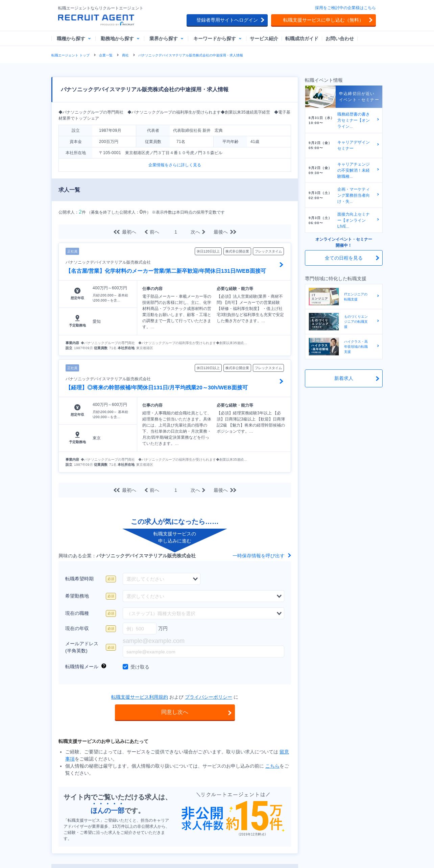Click the location pin icon next to 東京
Image resolution: width=434 pixels, height=868 pixels.
tap(77, 434)
